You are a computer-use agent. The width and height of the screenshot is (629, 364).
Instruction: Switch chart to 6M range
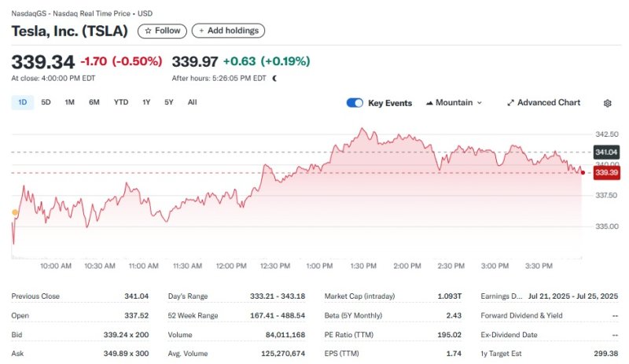click(94, 102)
